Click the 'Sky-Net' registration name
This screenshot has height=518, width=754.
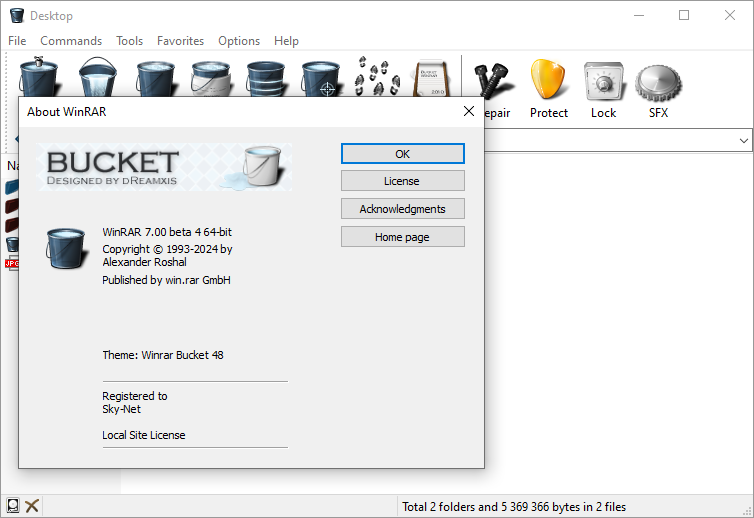(x=121, y=409)
